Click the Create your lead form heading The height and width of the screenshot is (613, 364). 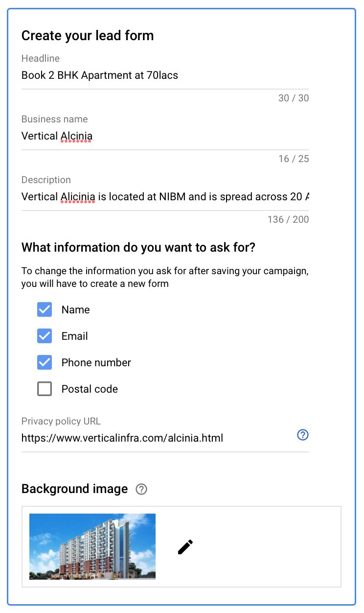[x=87, y=35]
